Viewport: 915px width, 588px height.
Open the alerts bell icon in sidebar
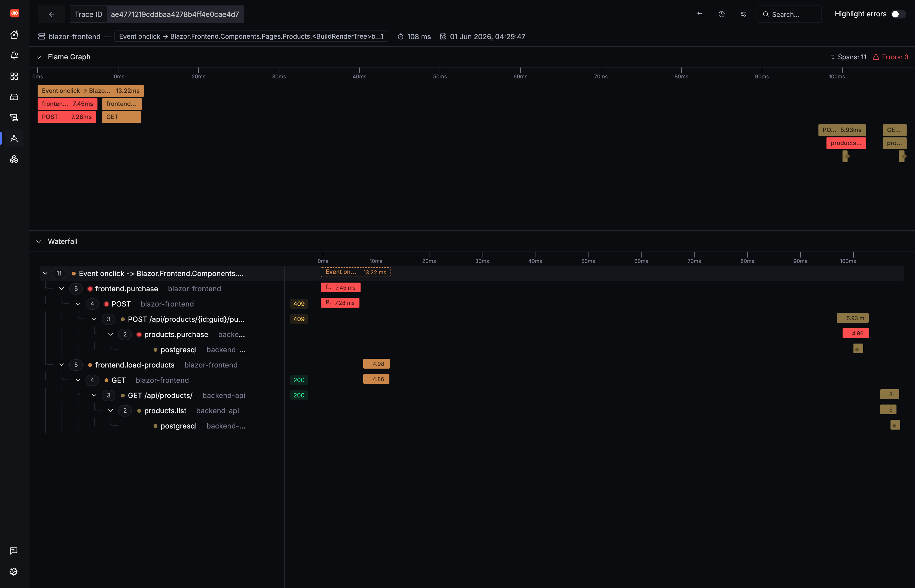14,55
